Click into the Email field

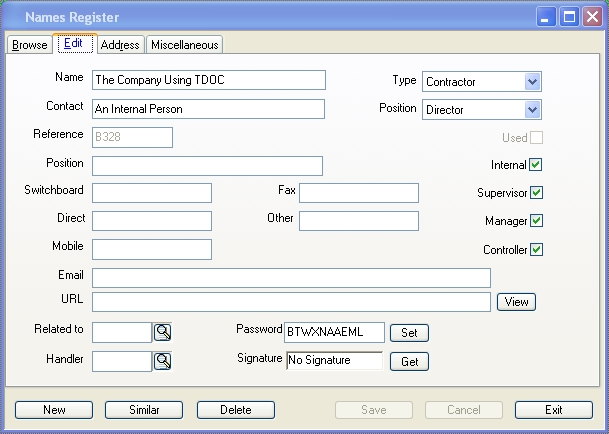pyautogui.click(x=291, y=278)
